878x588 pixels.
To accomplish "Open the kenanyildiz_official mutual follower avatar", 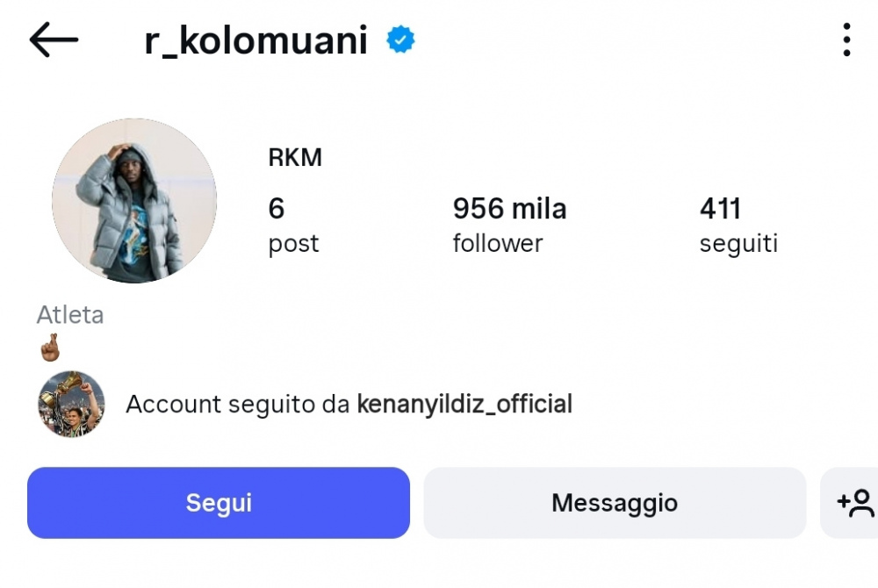I will tap(71, 404).
